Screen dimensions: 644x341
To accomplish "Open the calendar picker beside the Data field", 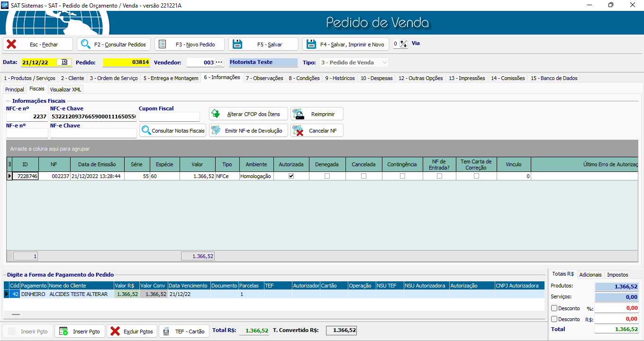I will (x=64, y=62).
